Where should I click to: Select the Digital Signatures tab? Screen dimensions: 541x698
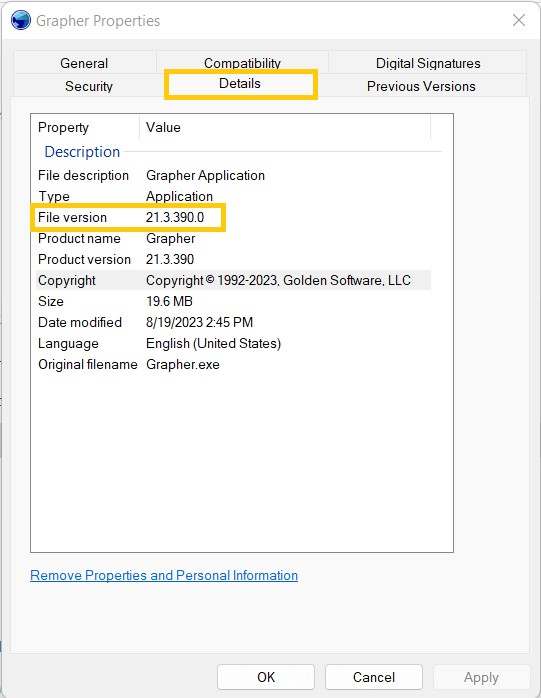point(428,63)
